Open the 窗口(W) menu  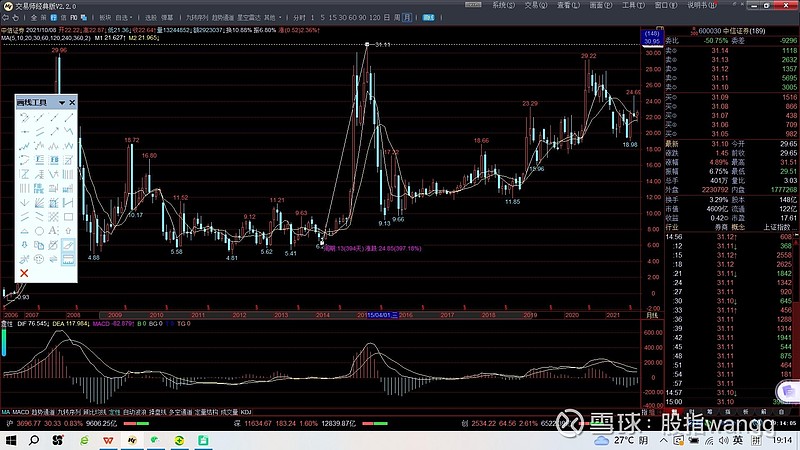pyautogui.click(x=666, y=5)
